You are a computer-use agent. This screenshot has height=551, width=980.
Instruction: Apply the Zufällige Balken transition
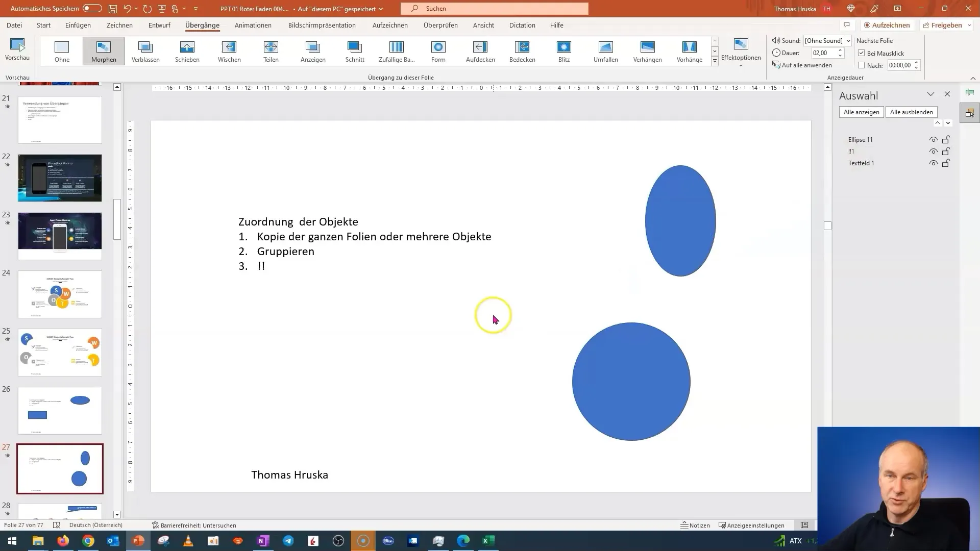click(x=397, y=51)
